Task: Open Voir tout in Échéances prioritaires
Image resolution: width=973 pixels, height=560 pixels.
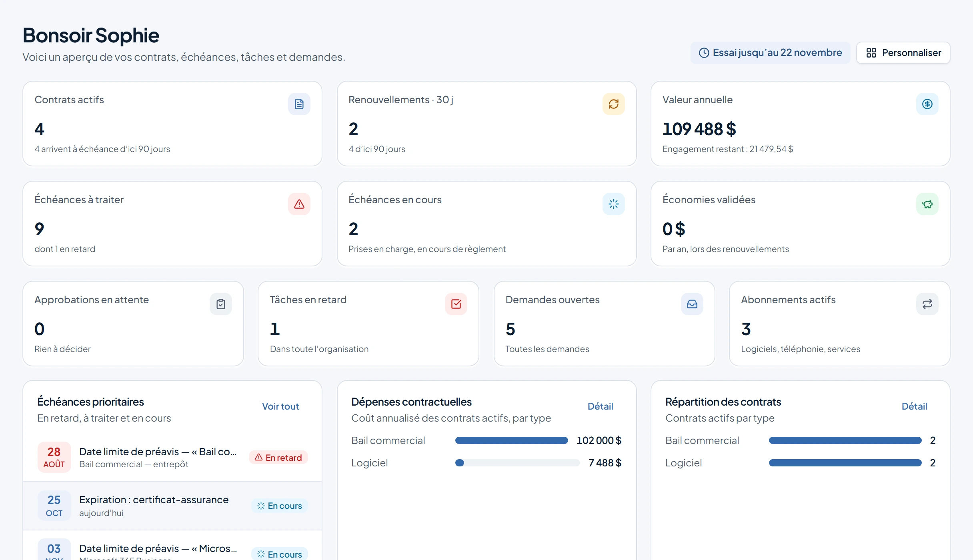Action: (x=280, y=406)
